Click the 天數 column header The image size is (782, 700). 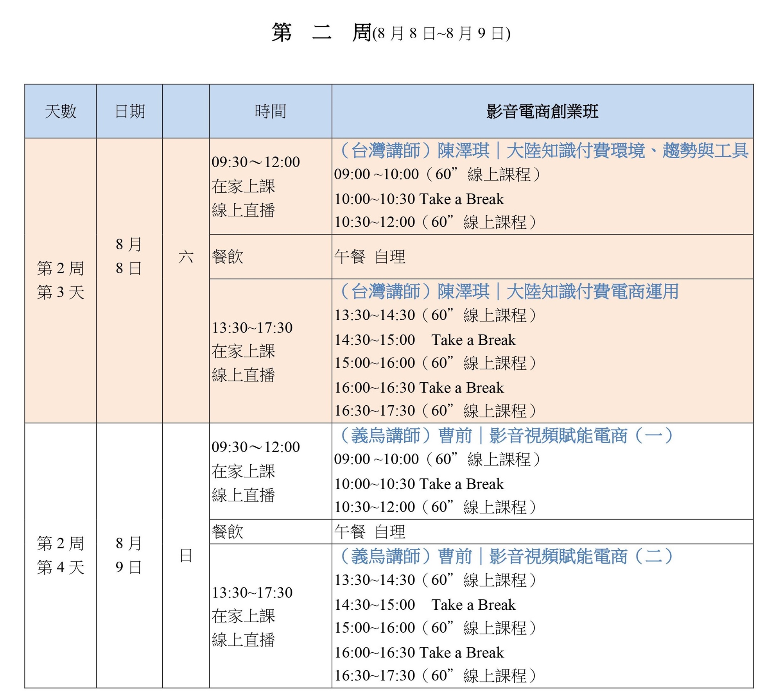pos(60,111)
